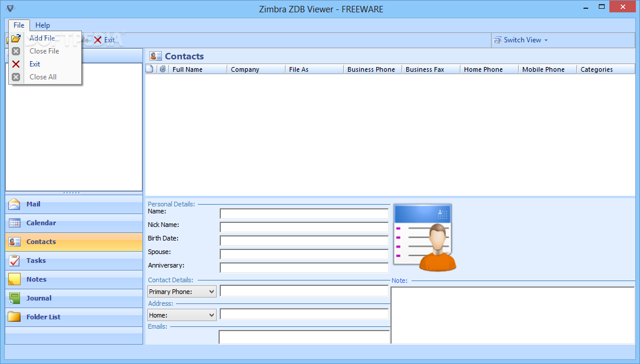Click the Tasks checkmark icon in sidebar
The width and height of the screenshot is (640, 364).
[14, 261]
